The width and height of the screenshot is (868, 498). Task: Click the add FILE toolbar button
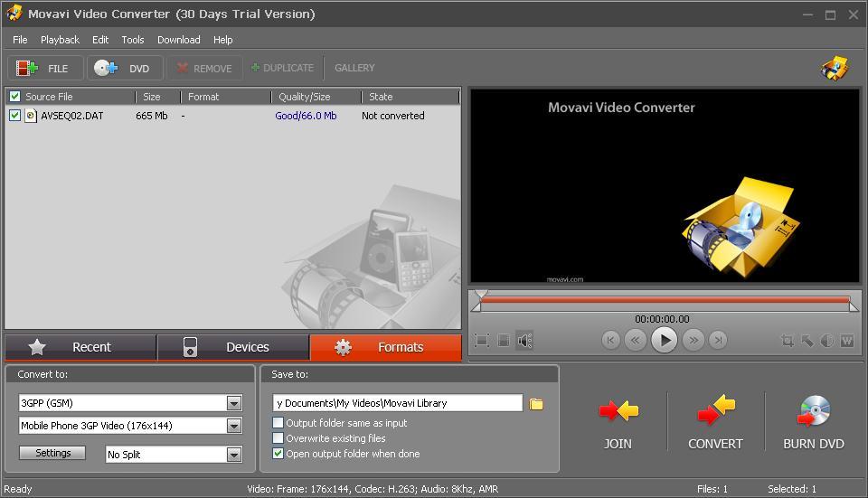pyautogui.click(x=45, y=68)
